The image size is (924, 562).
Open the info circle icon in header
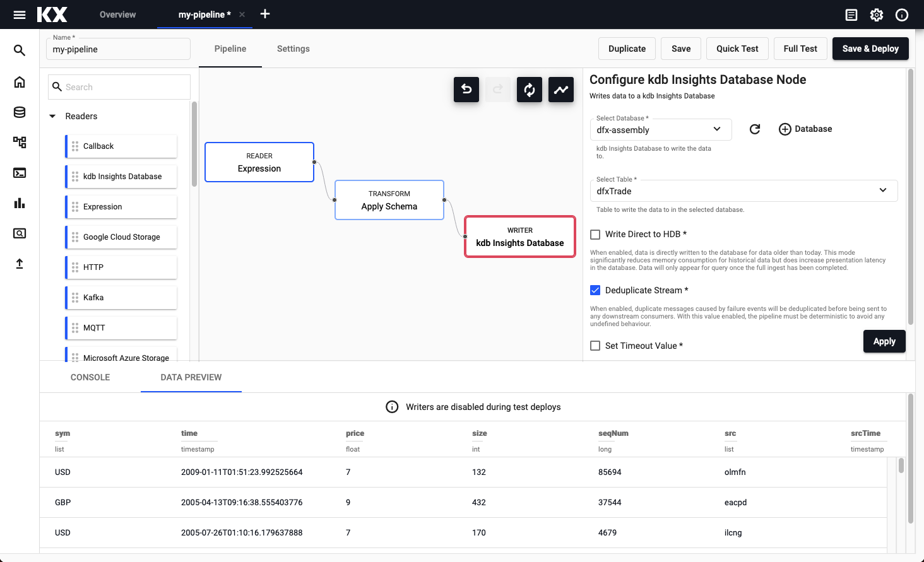[902, 15]
